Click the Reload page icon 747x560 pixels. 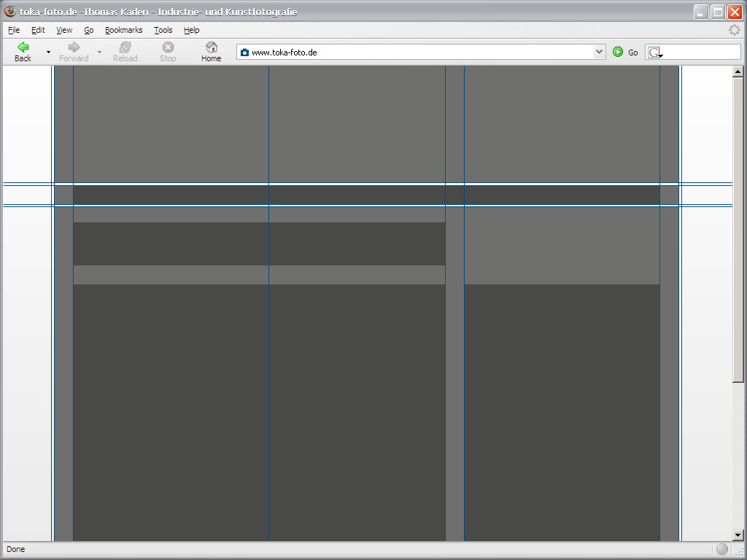125,47
